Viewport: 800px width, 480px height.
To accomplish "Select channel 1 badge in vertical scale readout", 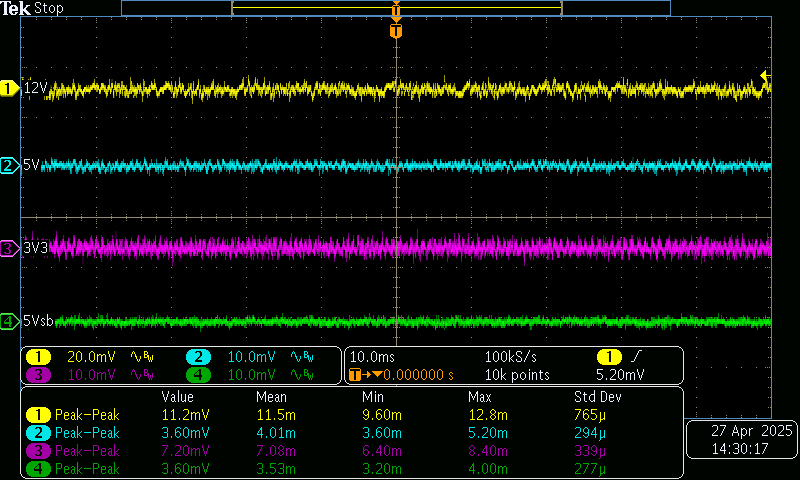I will pos(38,357).
